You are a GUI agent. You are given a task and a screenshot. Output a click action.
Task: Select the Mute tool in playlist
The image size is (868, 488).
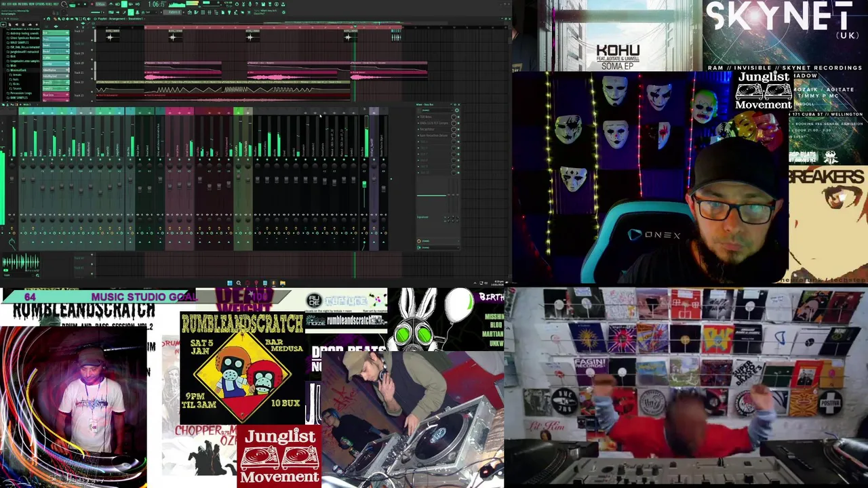pyautogui.click(x=67, y=19)
